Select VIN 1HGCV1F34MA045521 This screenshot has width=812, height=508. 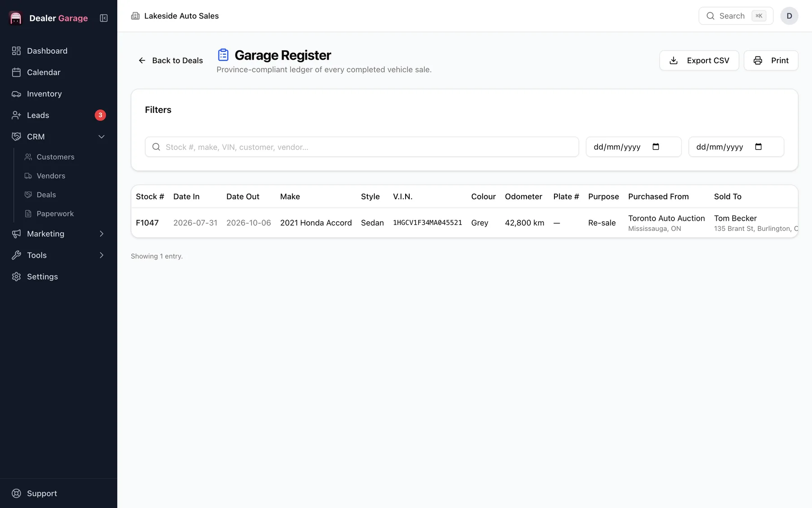(x=427, y=223)
